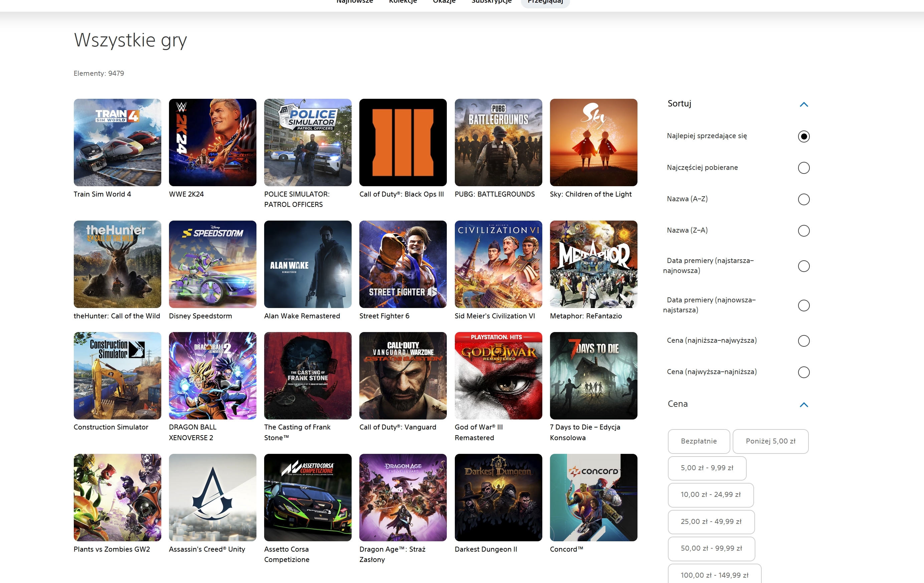Enable Data premiery (najnowsza–najstarsza) sorting
The height and width of the screenshot is (583, 924).
(803, 305)
